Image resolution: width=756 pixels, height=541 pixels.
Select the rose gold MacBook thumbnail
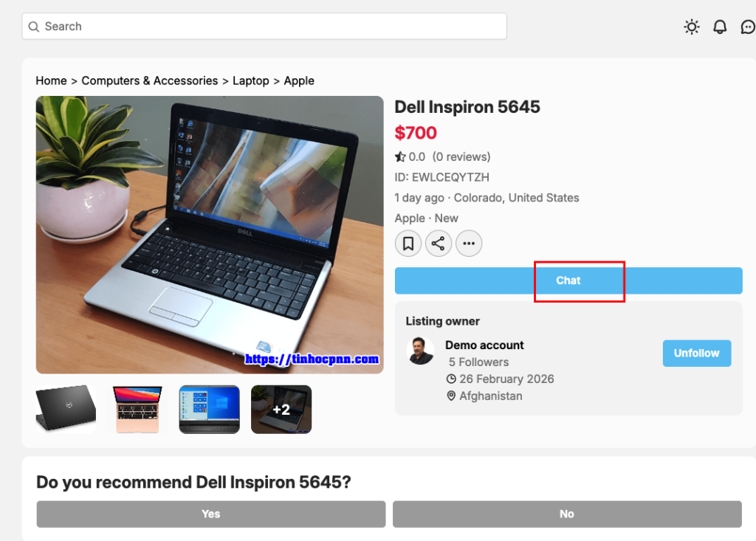click(137, 409)
